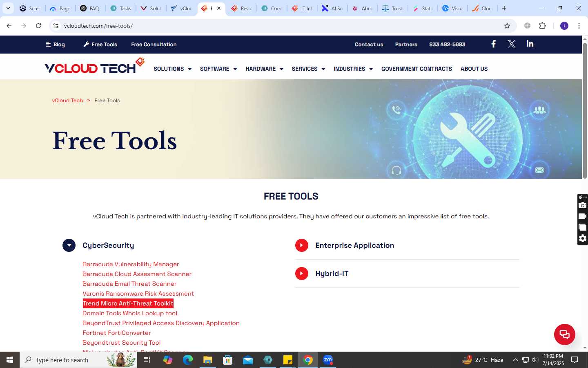Open Chrome extensions puzzle icon
The height and width of the screenshot is (368, 588).
542,26
